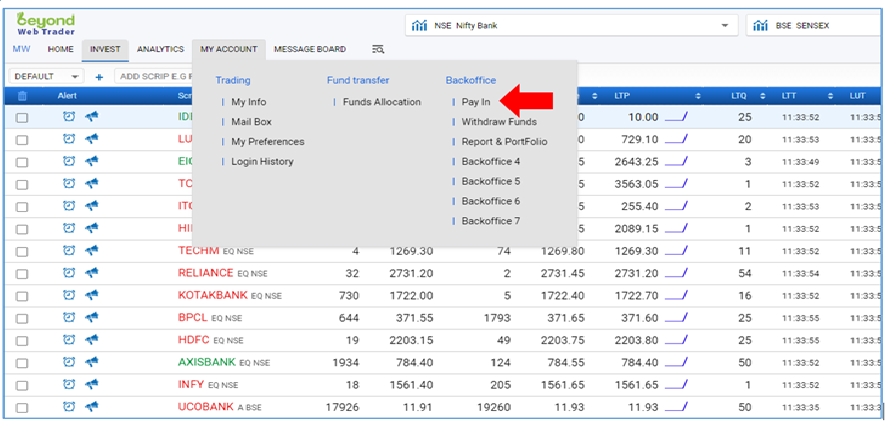889x424 pixels.
Task: Check the AXISBANK row checkbox
Action: tap(22, 362)
